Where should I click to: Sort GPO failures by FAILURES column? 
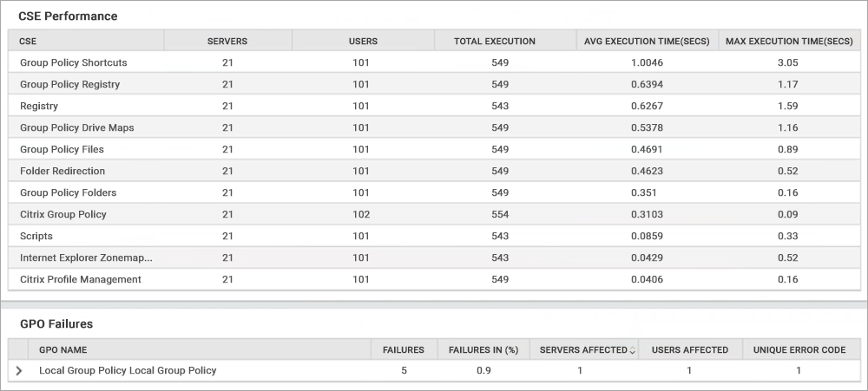404,350
